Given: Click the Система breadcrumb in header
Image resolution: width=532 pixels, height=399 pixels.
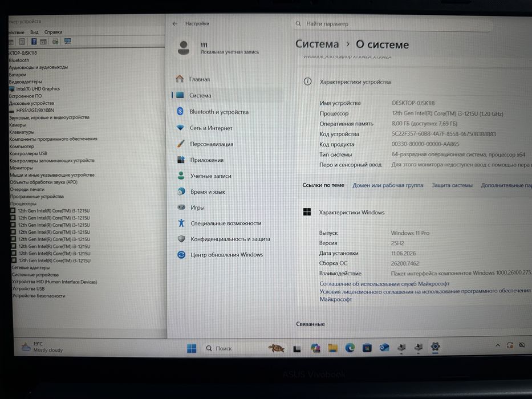Looking at the screenshot, I should coord(317,44).
